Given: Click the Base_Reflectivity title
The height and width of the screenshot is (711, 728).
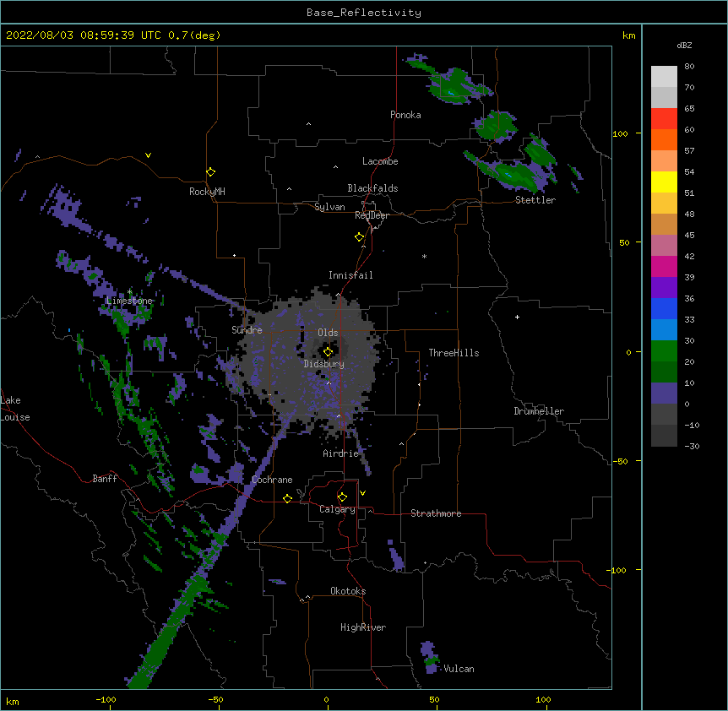Looking at the screenshot, I should [364, 13].
